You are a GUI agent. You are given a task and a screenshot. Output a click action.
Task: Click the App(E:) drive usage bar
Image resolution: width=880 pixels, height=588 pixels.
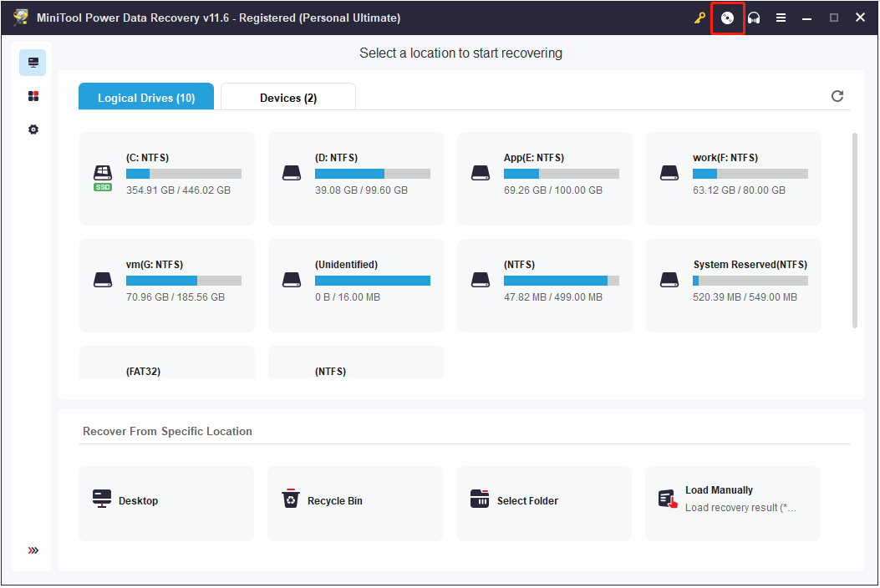pos(562,174)
